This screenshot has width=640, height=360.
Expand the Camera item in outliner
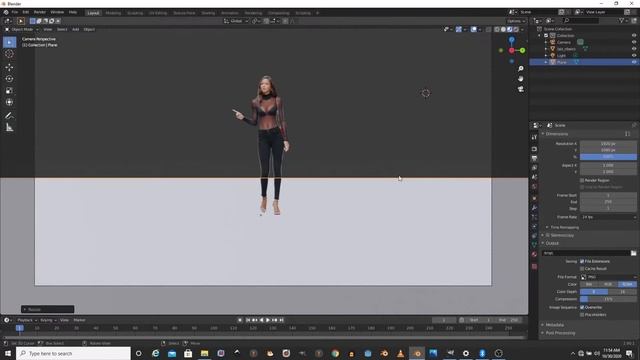[546, 42]
